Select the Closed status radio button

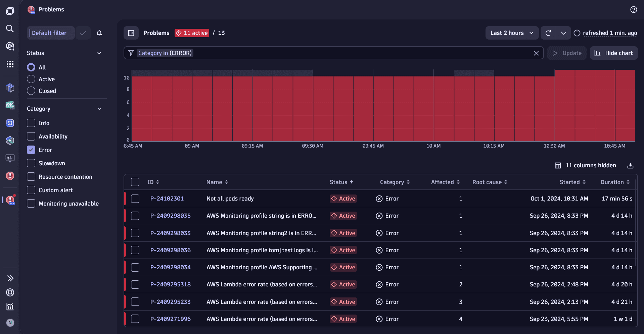31,91
